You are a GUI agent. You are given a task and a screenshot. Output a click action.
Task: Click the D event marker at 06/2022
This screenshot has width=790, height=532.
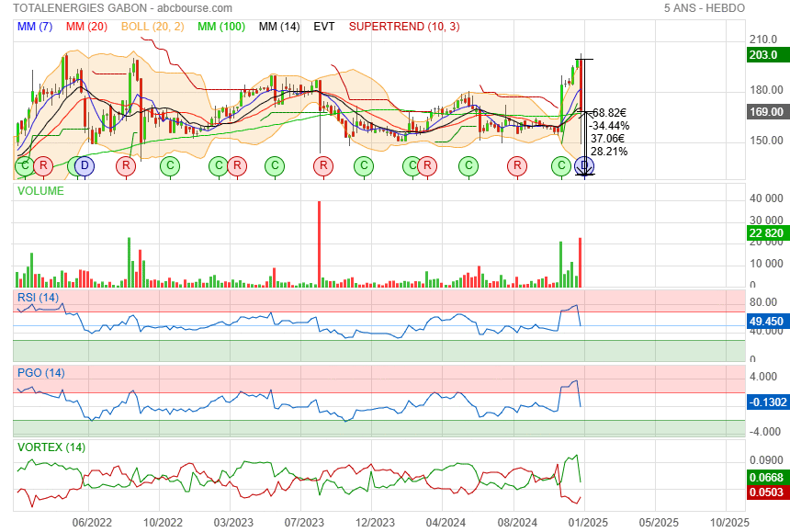click(85, 165)
